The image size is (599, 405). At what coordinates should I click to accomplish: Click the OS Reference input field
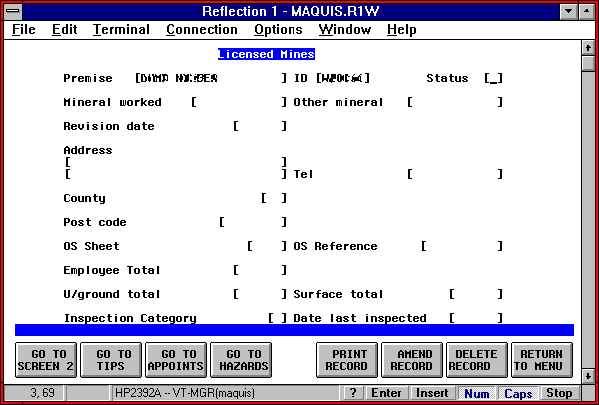[462, 246]
